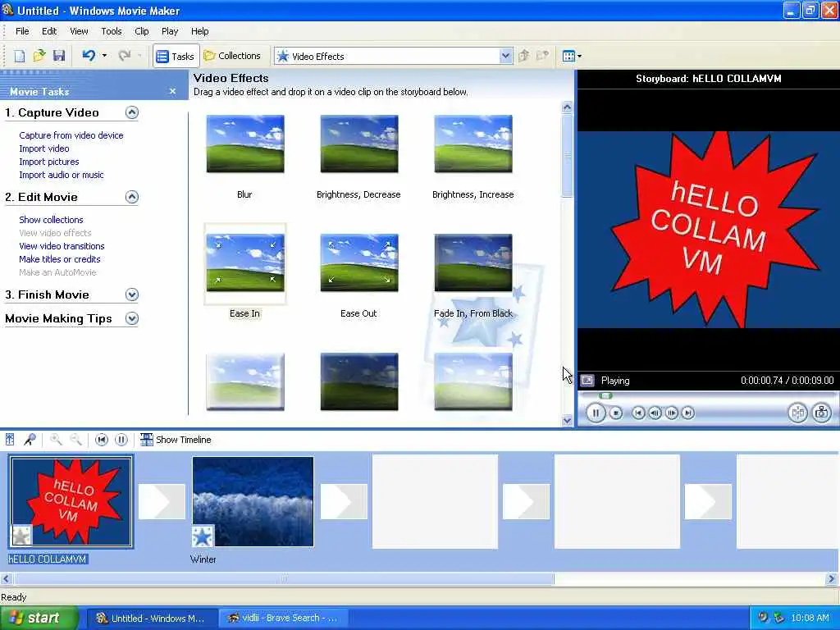Viewport: 840px width, 630px height.
Task: Open the Help menu
Action: point(200,31)
